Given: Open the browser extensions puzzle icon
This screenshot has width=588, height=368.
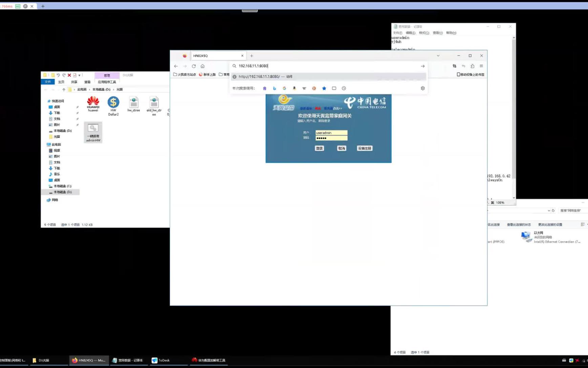Looking at the screenshot, I should click(x=472, y=66).
